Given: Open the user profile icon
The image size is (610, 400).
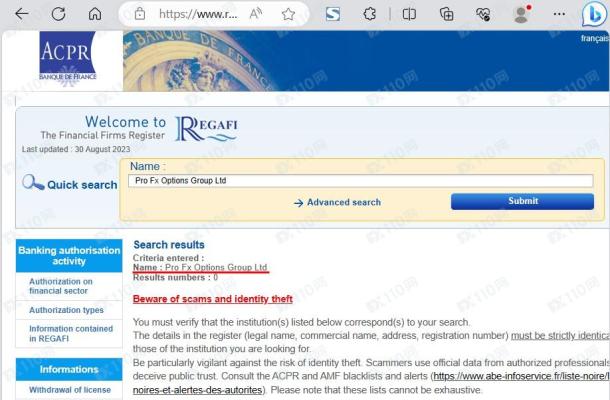Looking at the screenshot, I should [521, 14].
